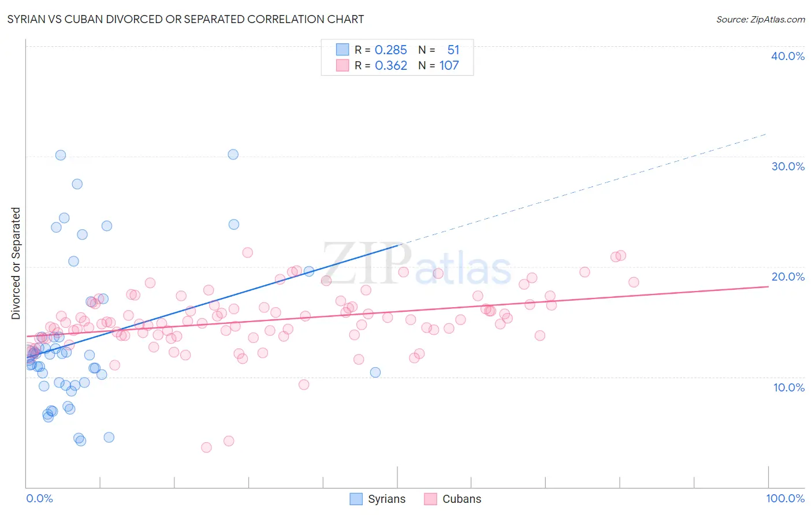Click the Source: ZipAtlas.com text
The width and height of the screenshot is (812, 515).
(761, 19)
